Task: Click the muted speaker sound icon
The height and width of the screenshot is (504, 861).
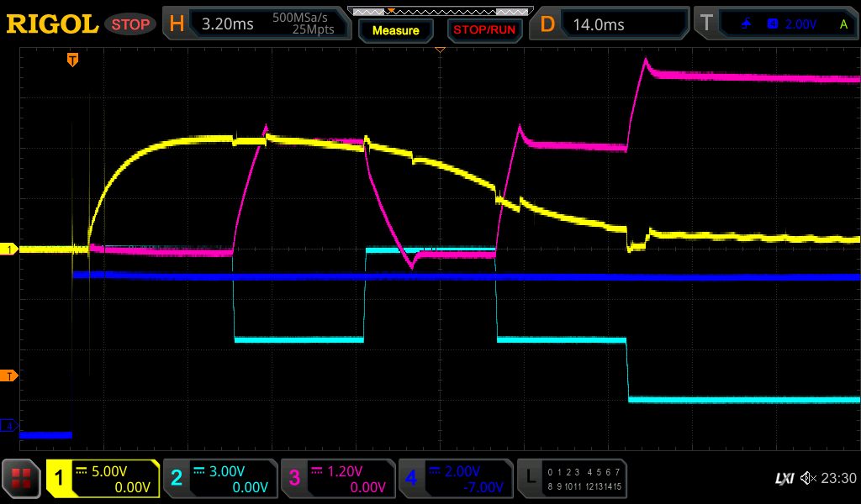Action: click(x=808, y=478)
